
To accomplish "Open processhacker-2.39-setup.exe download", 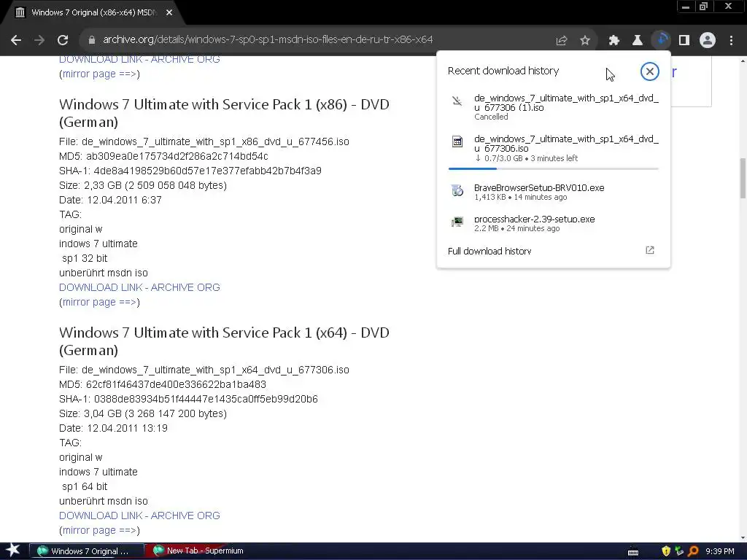I will [553, 223].
